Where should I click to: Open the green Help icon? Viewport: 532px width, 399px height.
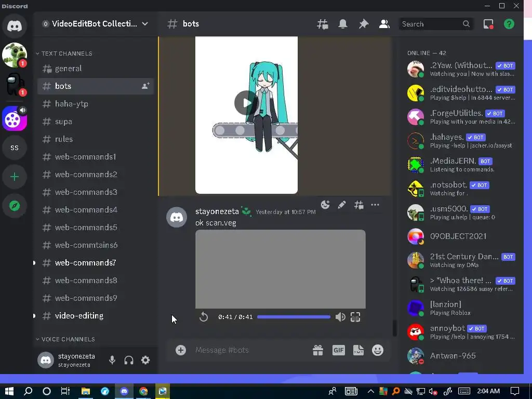509,24
